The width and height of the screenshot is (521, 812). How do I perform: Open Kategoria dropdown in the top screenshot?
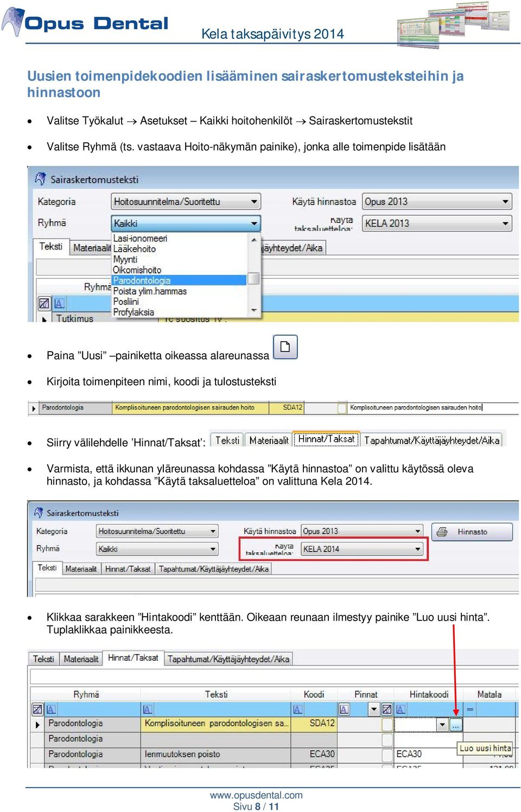coord(186,202)
